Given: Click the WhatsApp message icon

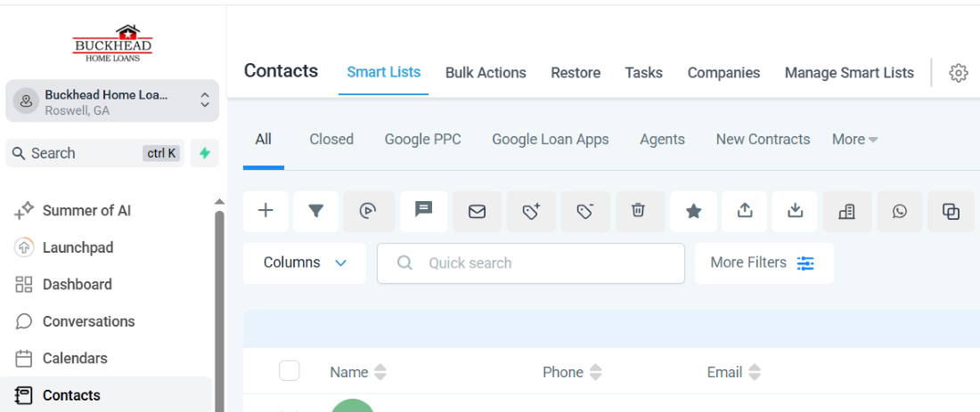Looking at the screenshot, I should [x=900, y=212].
